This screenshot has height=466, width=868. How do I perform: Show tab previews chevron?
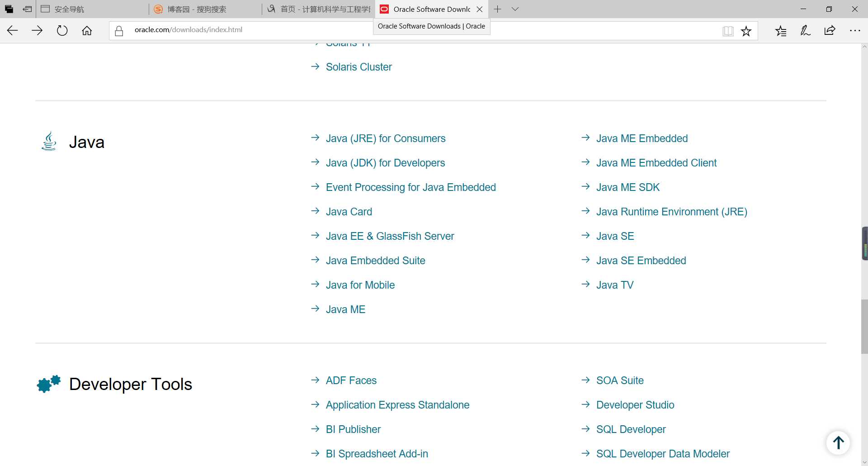[x=515, y=9]
